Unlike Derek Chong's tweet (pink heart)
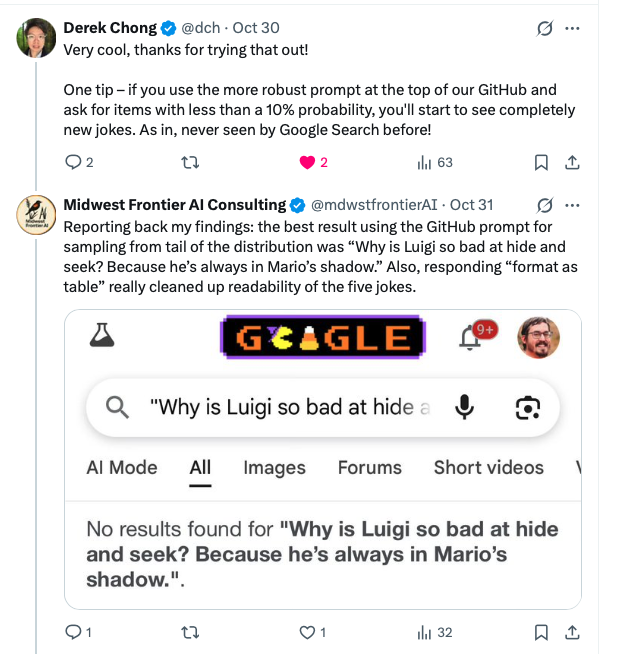The image size is (619, 654). (x=308, y=162)
